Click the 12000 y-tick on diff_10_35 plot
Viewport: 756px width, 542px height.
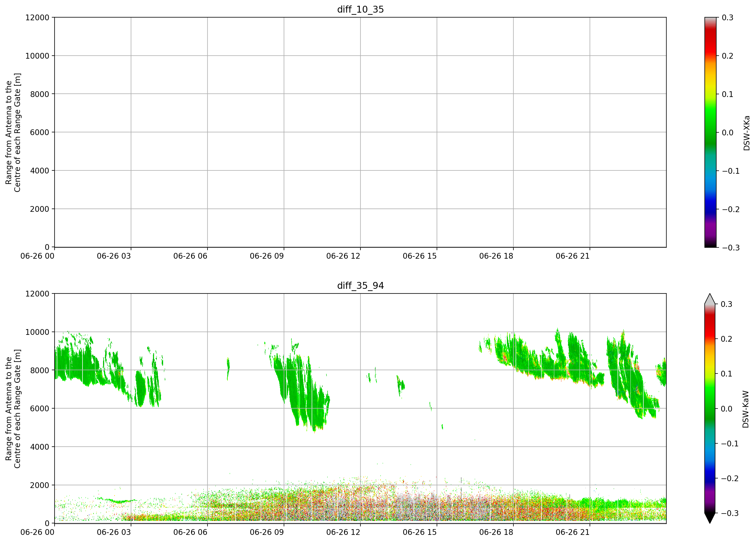(x=37, y=17)
